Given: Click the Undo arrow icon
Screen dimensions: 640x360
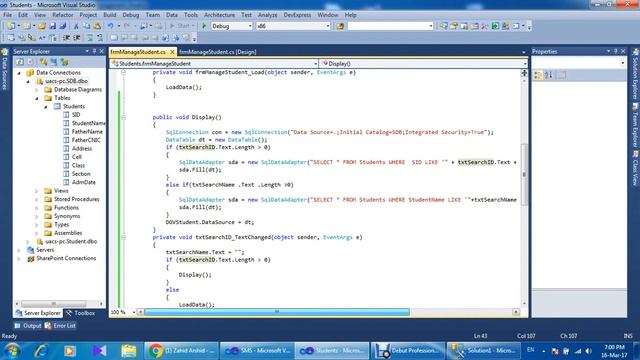Looking at the screenshot, I should [110, 26].
